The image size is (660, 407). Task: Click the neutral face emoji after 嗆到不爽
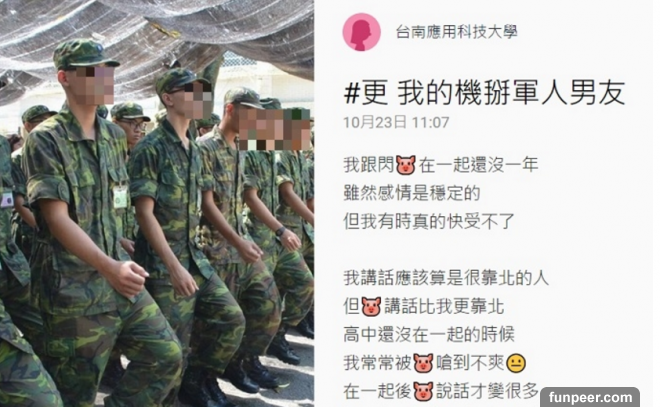click(516, 364)
